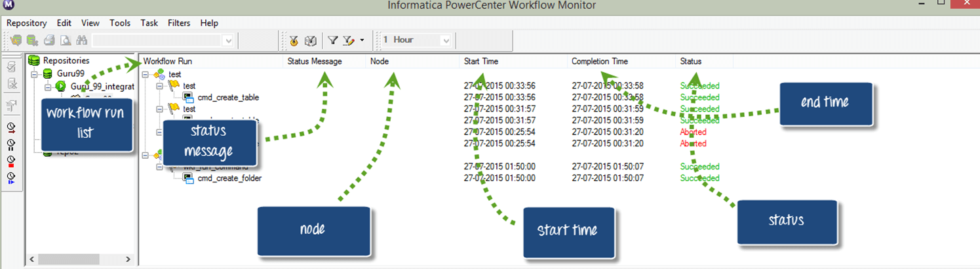Open the Task menu
Viewport: 980px width, 269px height.
[x=149, y=23]
